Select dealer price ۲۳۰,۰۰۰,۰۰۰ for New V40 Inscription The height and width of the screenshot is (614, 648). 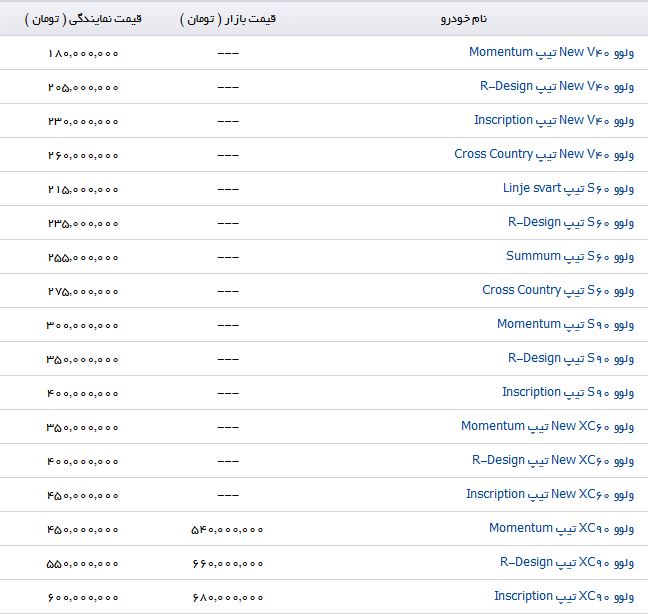pyautogui.click(x=83, y=121)
